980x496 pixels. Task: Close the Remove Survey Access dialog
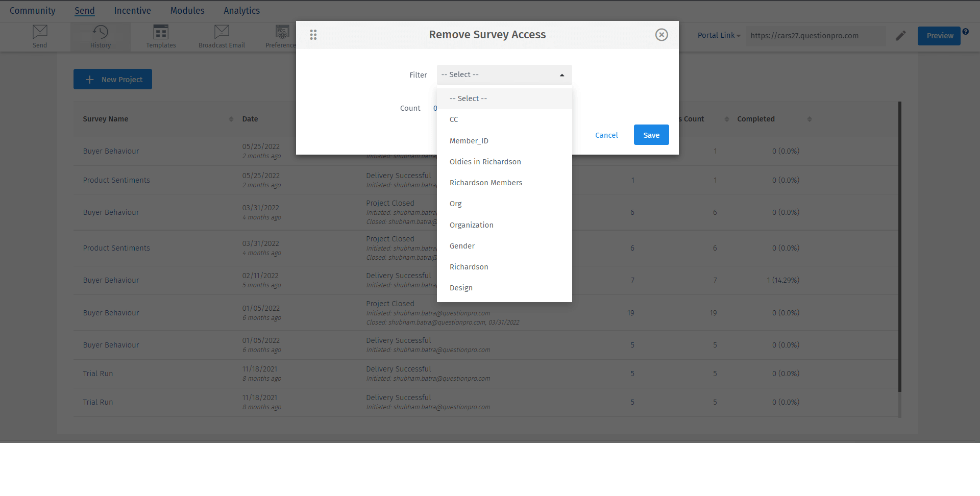[661, 35]
